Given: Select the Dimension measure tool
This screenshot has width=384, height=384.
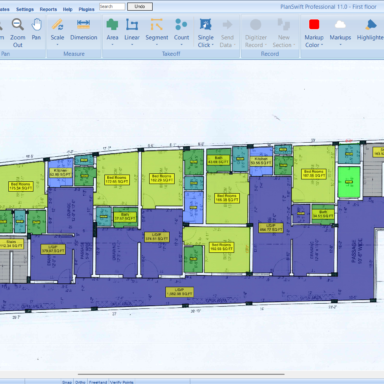Looking at the screenshot, I should (x=83, y=30).
